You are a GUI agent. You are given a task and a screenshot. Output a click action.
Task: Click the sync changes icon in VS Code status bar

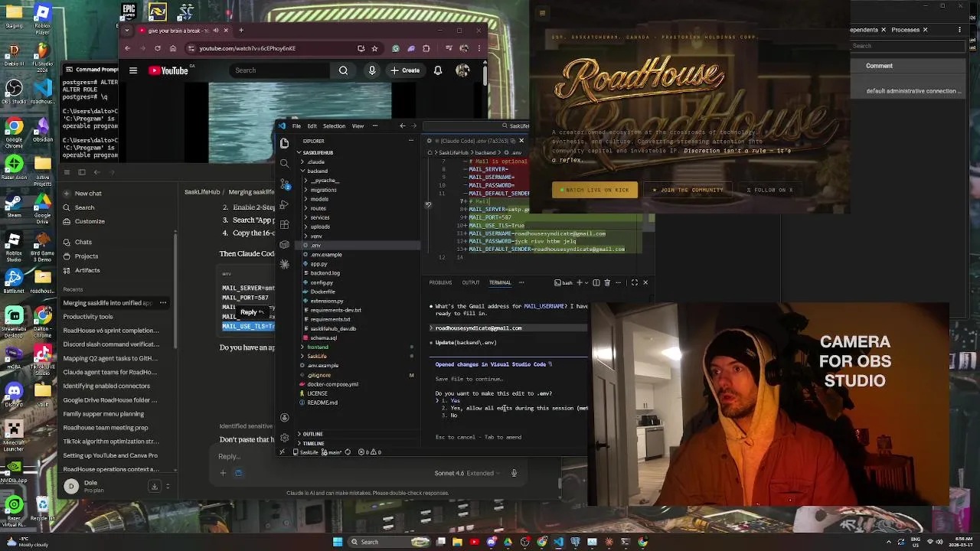[348, 452]
